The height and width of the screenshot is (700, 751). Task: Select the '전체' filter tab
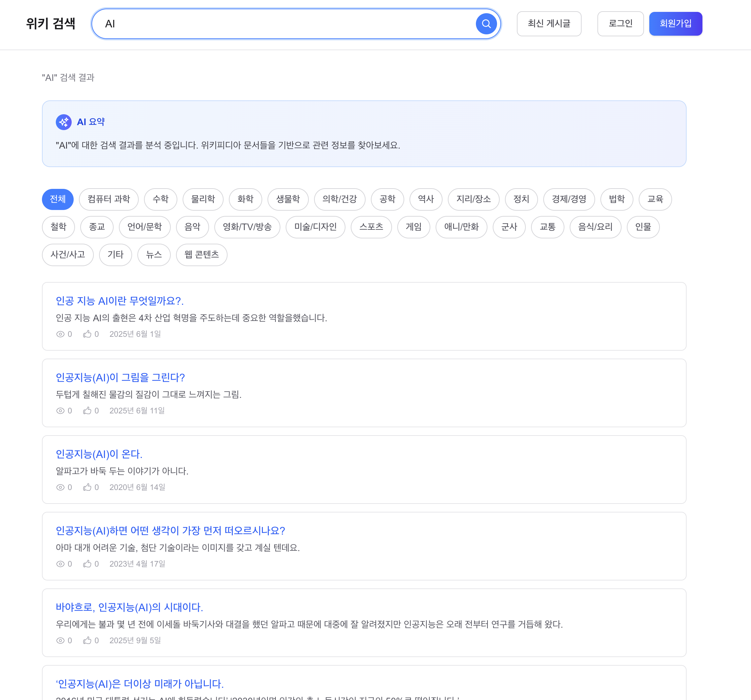tap(57, 199)
